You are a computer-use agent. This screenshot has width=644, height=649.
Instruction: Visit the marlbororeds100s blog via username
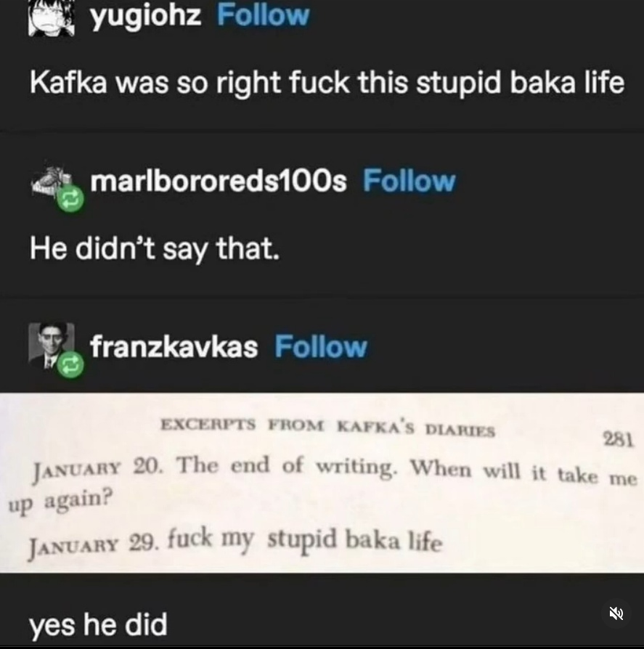click(218, 181)
